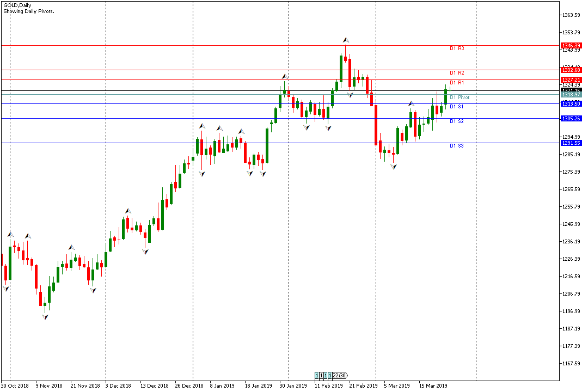Click the blue 1291.55 price tag on the axis
The image size is (588, 392).
point(571,143)
